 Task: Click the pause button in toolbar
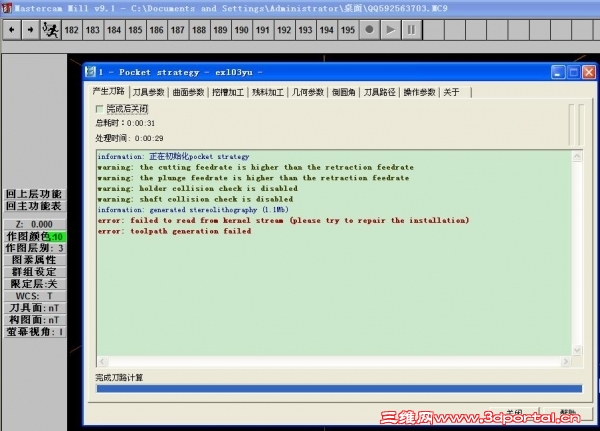[x=412, y=29]
